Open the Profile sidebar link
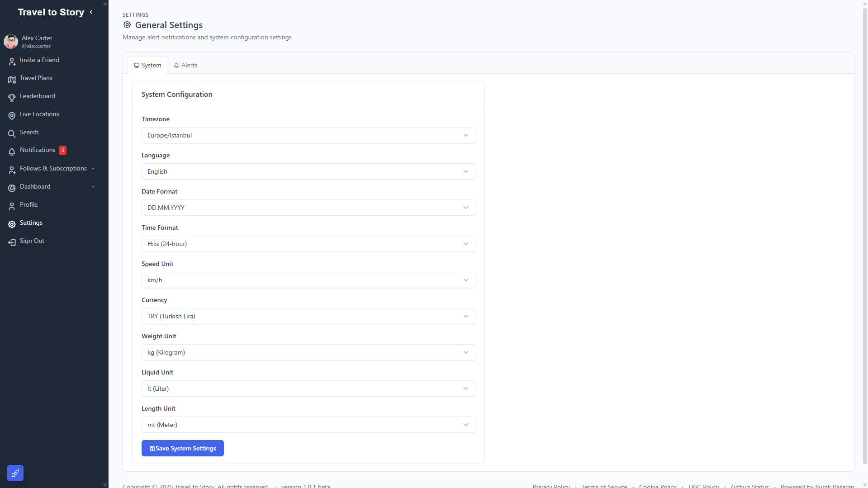The height and width of the screenshot is (488, 868). 28,204
